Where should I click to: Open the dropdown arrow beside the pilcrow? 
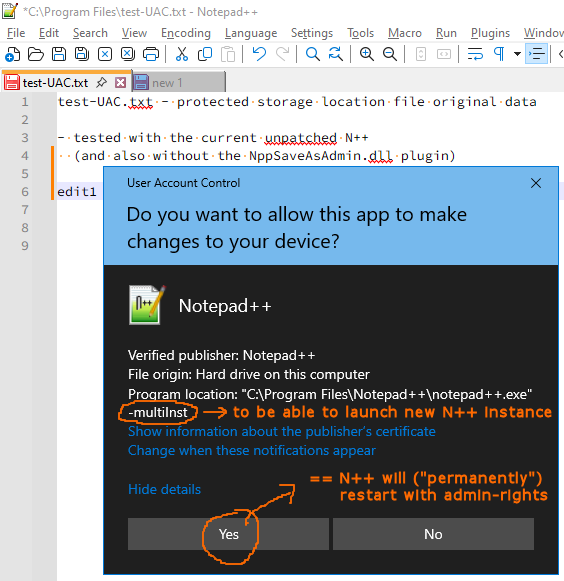517,54
